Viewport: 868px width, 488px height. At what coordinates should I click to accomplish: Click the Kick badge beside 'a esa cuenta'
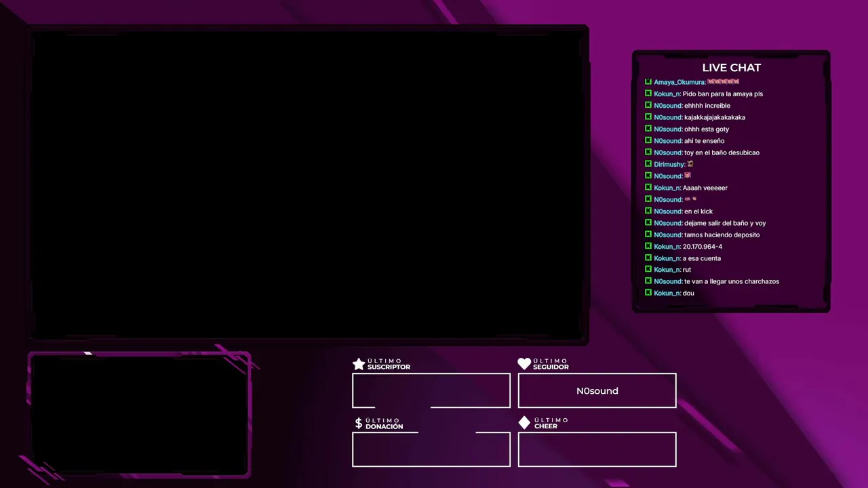point(648,258)
